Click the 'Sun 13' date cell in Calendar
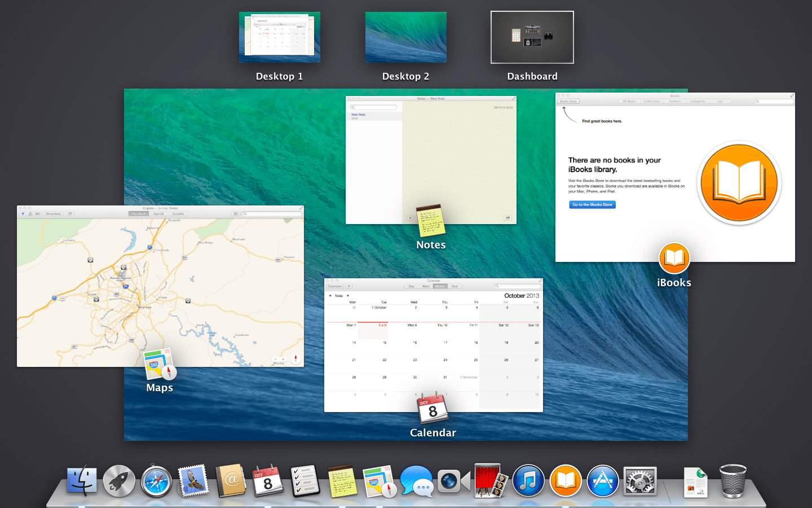812x508 pixels. pos(525,331)
